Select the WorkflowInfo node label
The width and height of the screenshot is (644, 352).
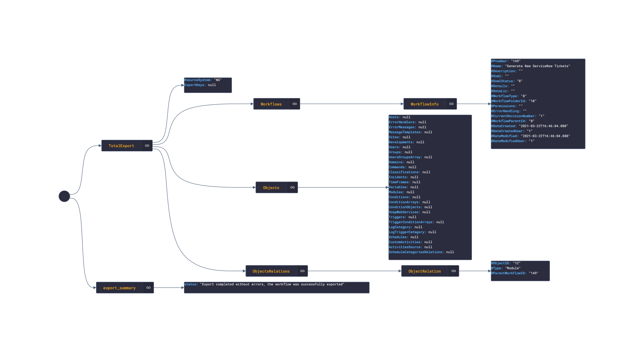click(x=425, y=104)
